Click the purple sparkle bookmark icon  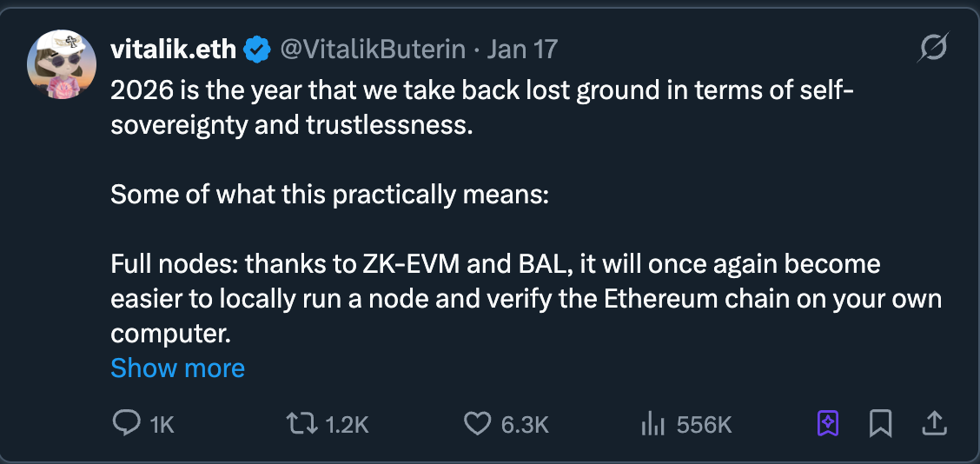828,423
